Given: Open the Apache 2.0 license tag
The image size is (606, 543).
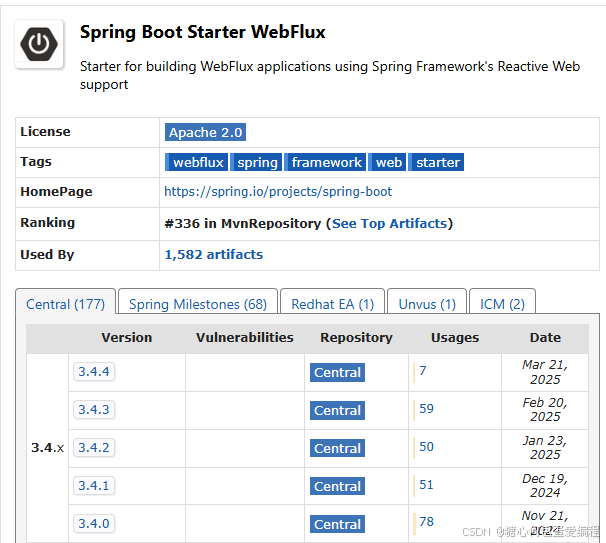Looking at the screenshot, I should 205,133.
